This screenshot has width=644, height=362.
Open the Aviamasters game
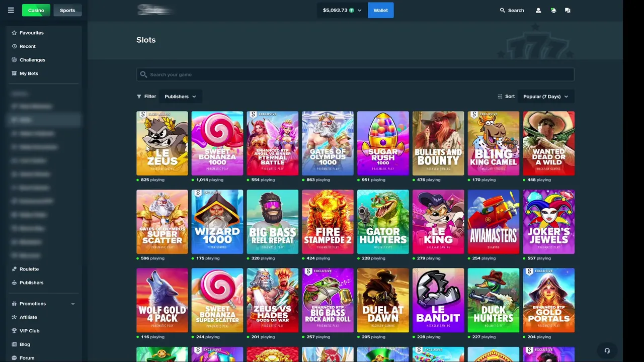pos(494,222)
